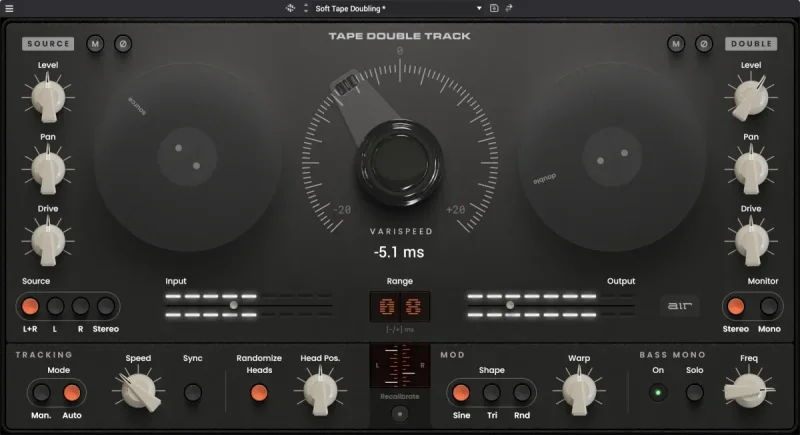The width and height of the screenshot is (800, 435).
Task: Adjust the Source Pan knob
Action: 48,169
